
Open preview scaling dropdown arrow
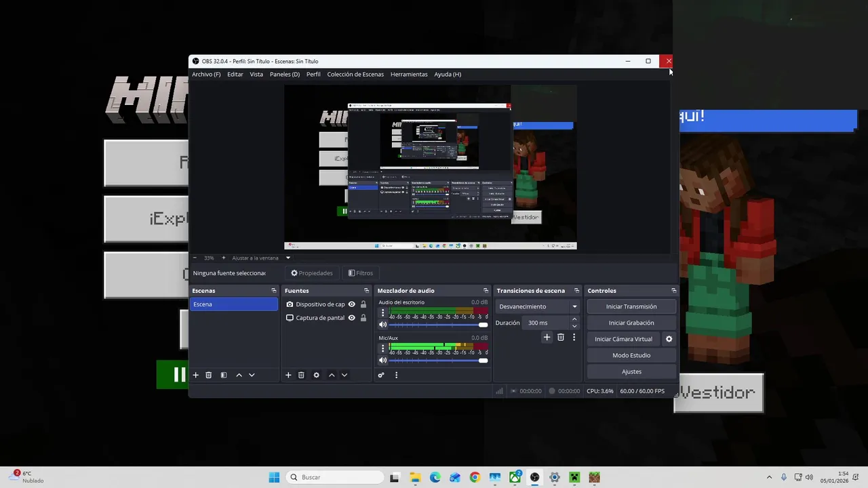288,258
